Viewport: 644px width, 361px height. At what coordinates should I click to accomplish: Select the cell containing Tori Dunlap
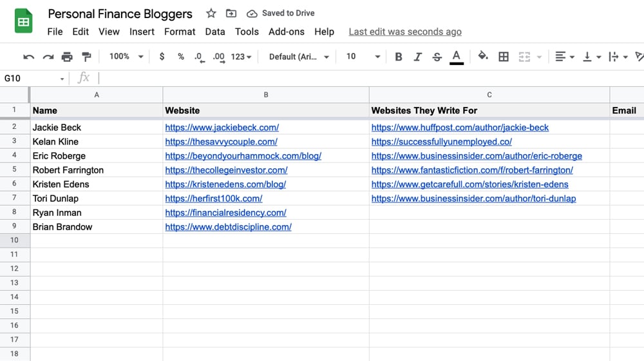point(97,199)
